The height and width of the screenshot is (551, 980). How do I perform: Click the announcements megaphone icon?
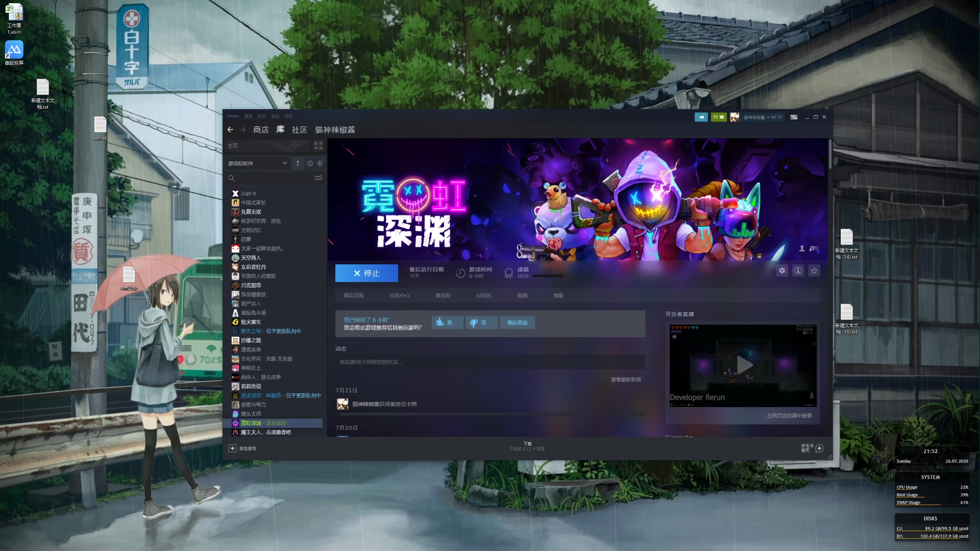(701, 117)
